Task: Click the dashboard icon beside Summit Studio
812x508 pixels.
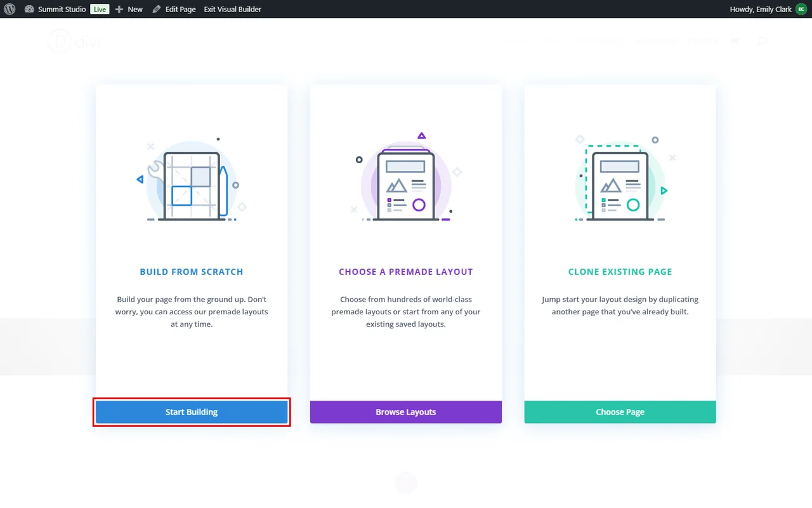Action: [x=29, y=9]
